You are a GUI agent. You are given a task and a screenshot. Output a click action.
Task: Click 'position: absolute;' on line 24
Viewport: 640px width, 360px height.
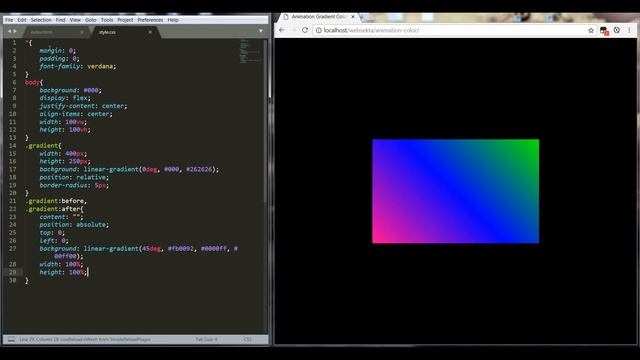(74, 224)
